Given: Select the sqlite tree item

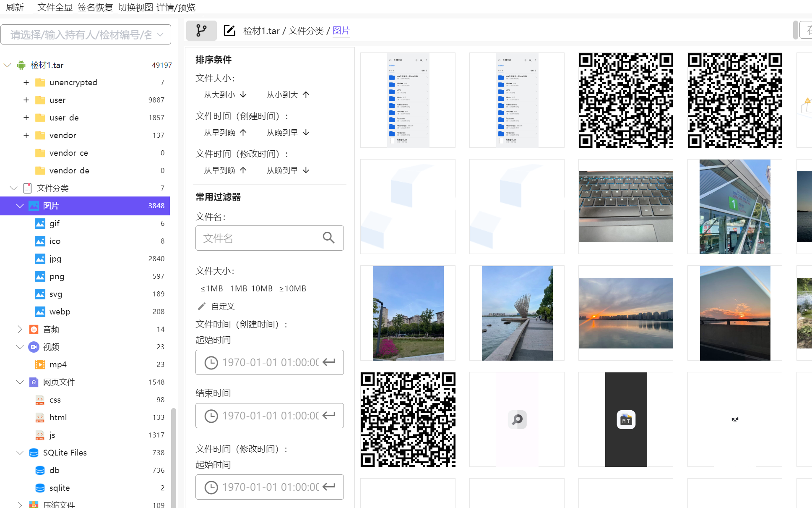Looking at the screenshot, I should click(85, 488).
